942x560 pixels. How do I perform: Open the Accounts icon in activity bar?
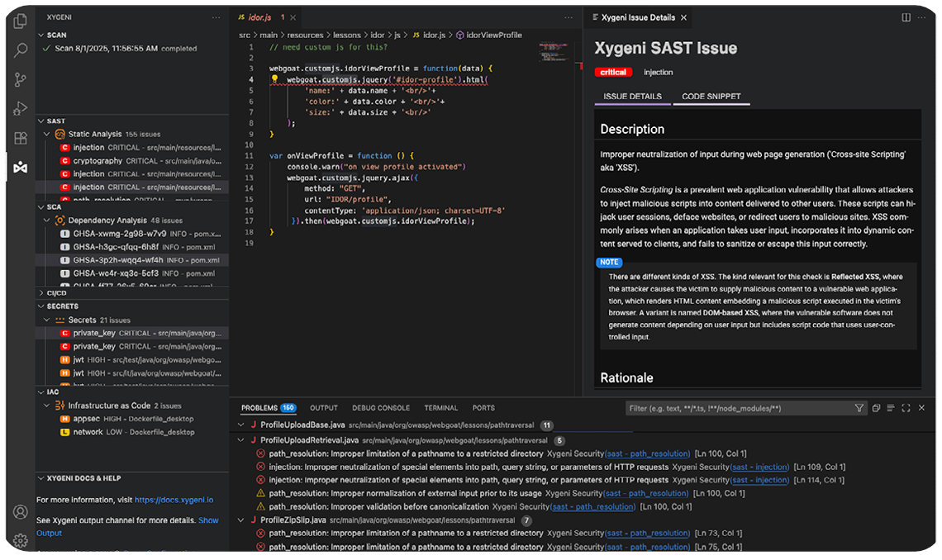click(x=21, y=512)
